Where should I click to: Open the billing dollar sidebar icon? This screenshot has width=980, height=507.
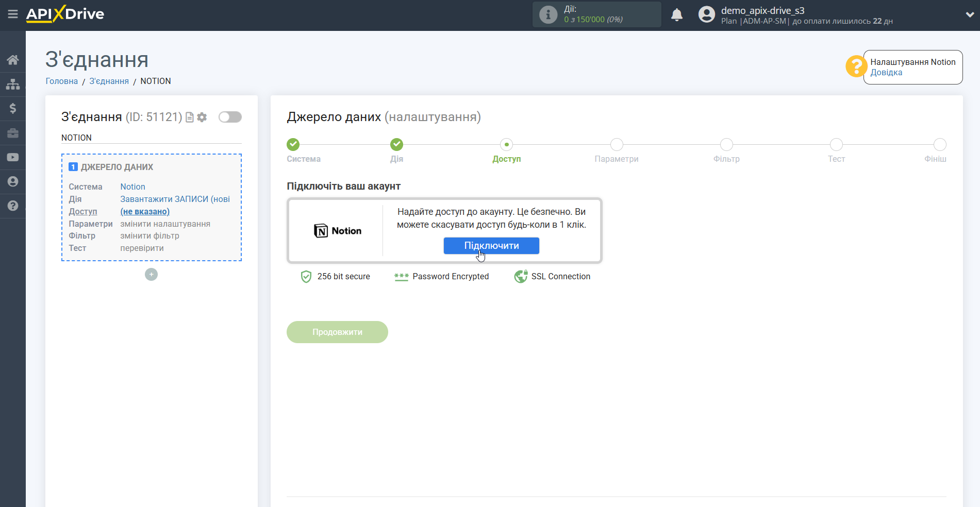pyautogui.click(x=13, y=108)
